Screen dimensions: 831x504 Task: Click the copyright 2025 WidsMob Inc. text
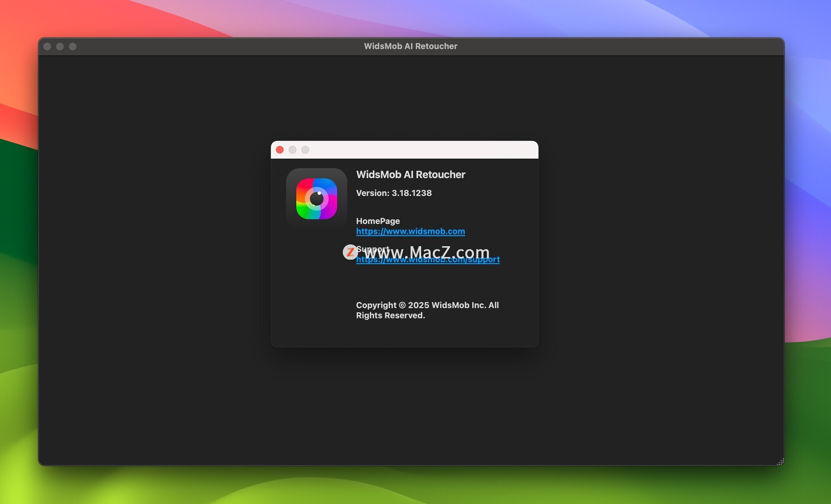tap(427, 310)
